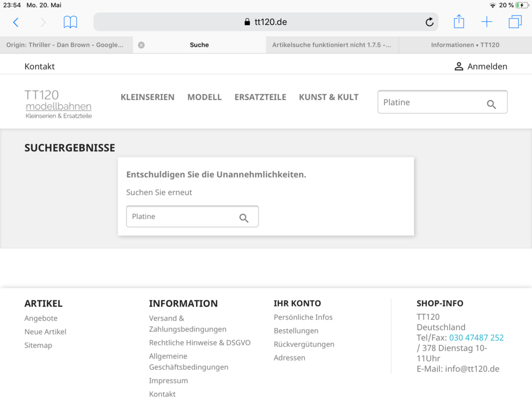The width and height of the screenshot is (532, 399).
Task: Open the Sitemap footer link
Action: (x=38, y=345)
